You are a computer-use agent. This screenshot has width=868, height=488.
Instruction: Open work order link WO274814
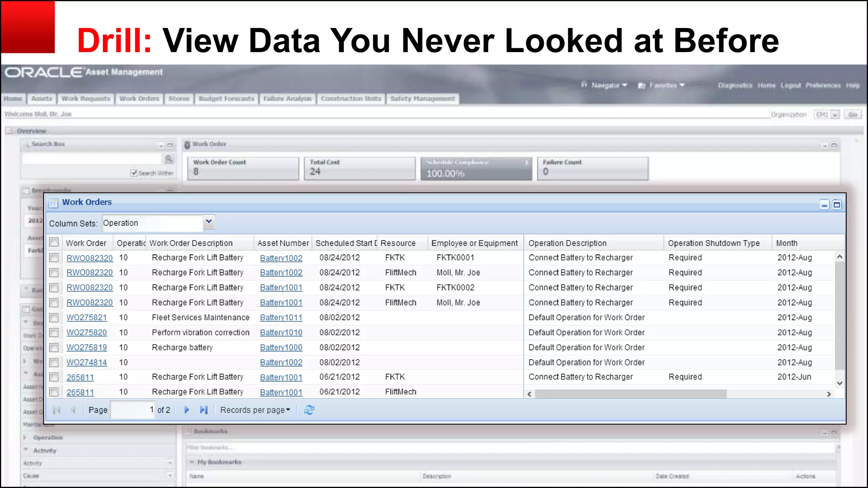pyautogui.click(x=86, y=363)
